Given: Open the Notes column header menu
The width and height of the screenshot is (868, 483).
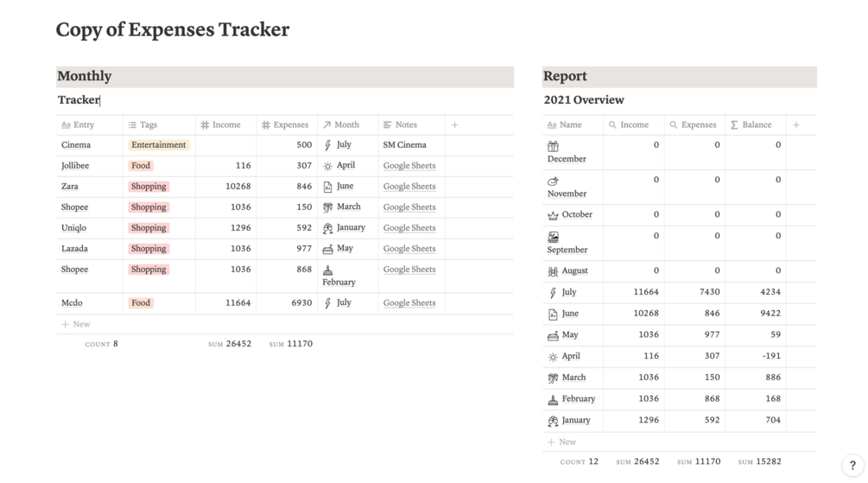Looking at the screenshot, I should [411, 125].
